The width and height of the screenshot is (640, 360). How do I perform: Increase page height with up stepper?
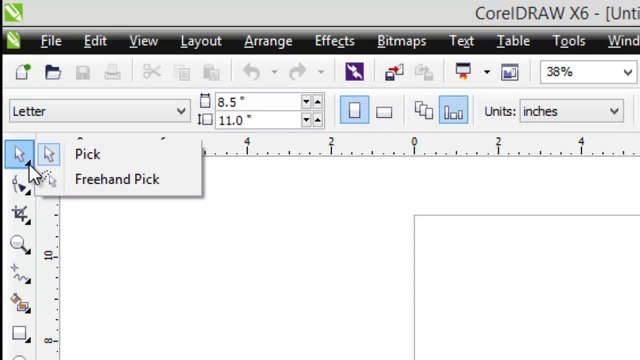pyautogui.click(x=318, y=120)
